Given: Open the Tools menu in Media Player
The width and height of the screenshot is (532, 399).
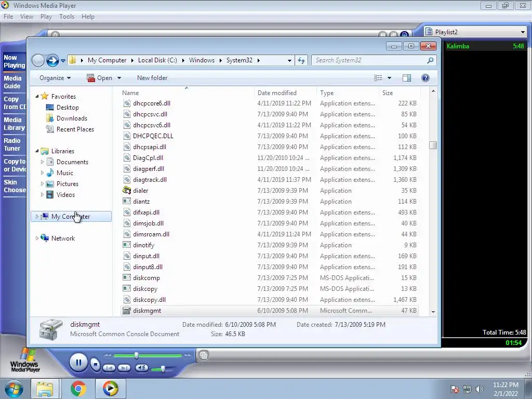Looking at the screenshot, I should [x=66, y=17].
